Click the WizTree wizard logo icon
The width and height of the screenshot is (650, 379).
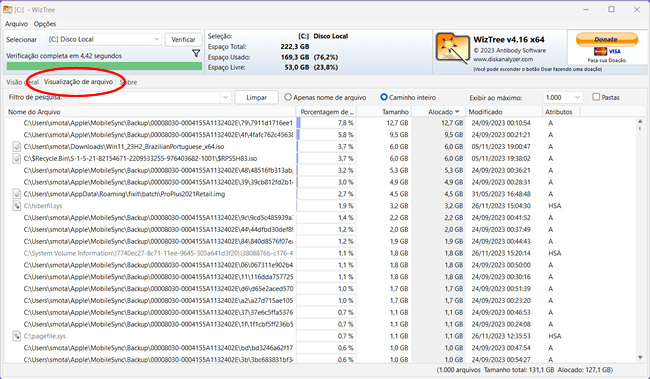452,48
